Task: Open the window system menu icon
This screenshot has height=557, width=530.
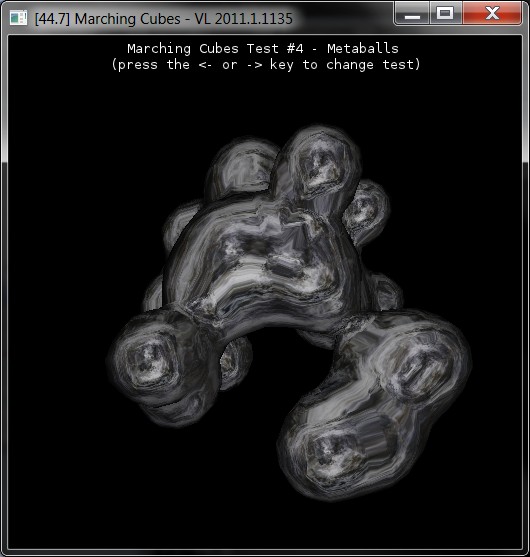Action: tap(18, 18)
